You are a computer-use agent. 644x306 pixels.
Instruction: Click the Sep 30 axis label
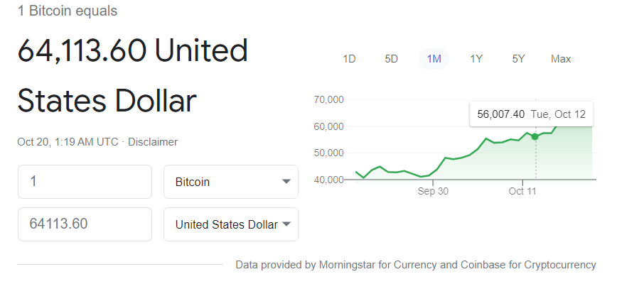pyautogui.click(x=433, y=191)
